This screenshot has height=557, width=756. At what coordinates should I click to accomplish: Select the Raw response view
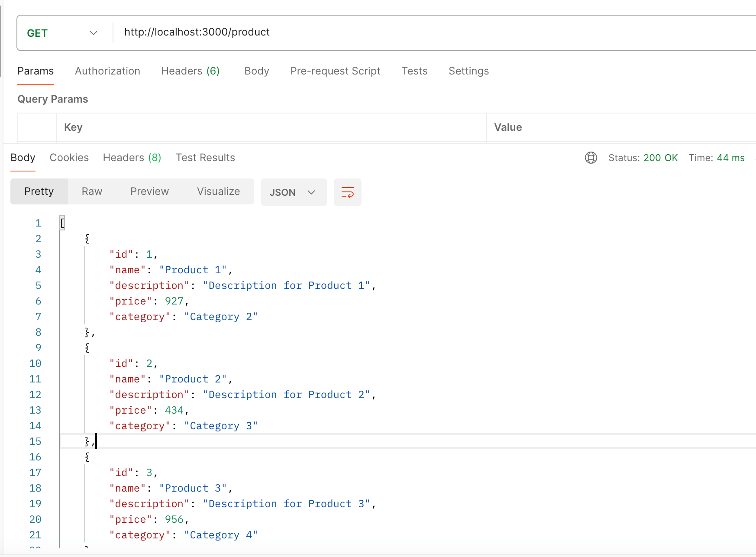(91, 191)
